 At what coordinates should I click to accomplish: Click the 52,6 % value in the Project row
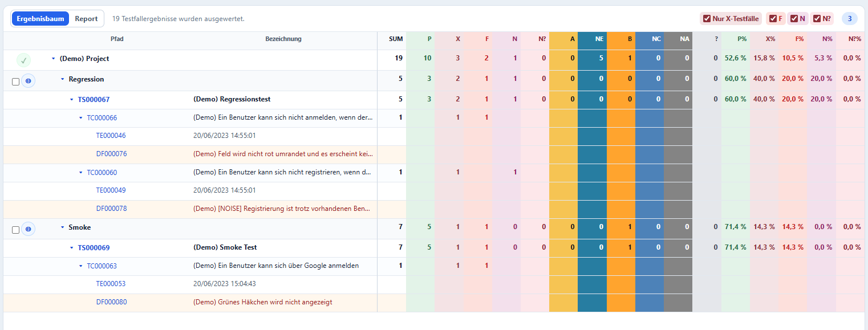[x=736, y=58]
